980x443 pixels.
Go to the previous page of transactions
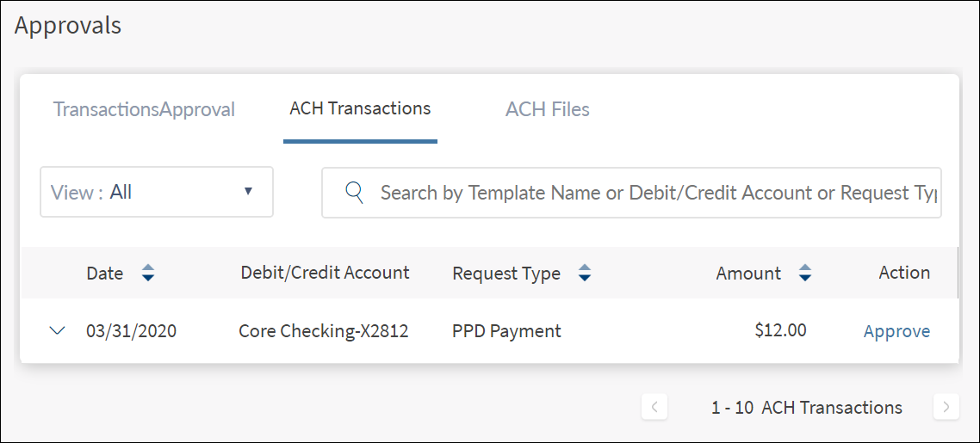click(x=654, y=408)
